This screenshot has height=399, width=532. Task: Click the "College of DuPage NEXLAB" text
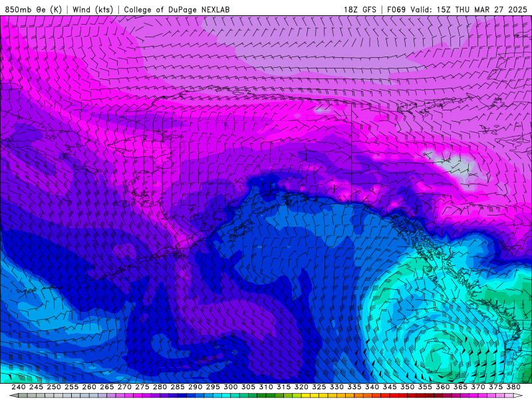pyautogui.click(x=177, y=10)
